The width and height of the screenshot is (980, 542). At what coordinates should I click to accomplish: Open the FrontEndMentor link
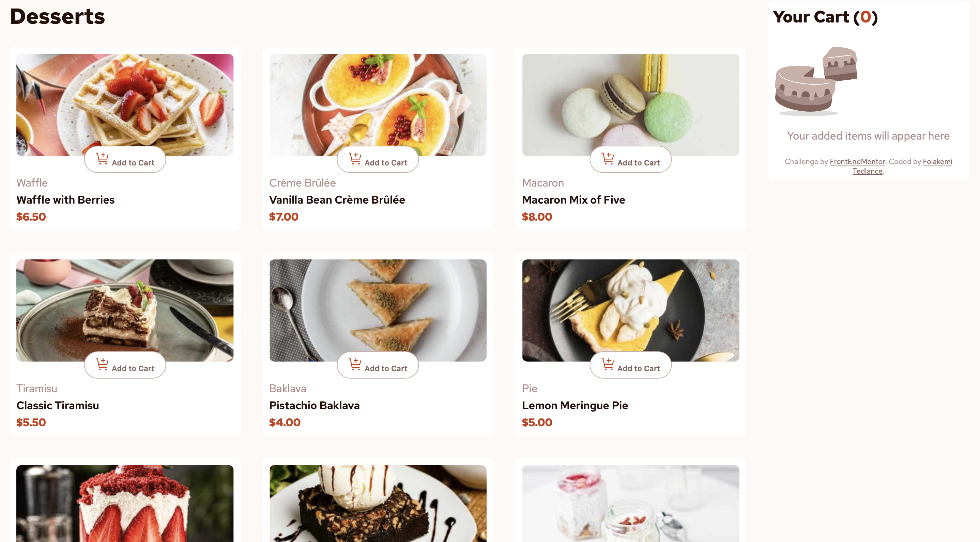(x=857, y=161)
